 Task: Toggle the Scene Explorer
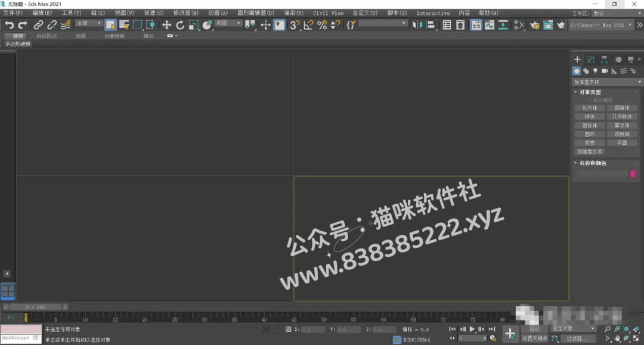447,25
